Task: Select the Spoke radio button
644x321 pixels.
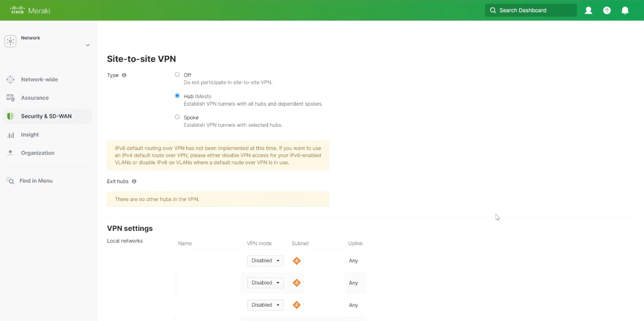Action: click(177, 117)
